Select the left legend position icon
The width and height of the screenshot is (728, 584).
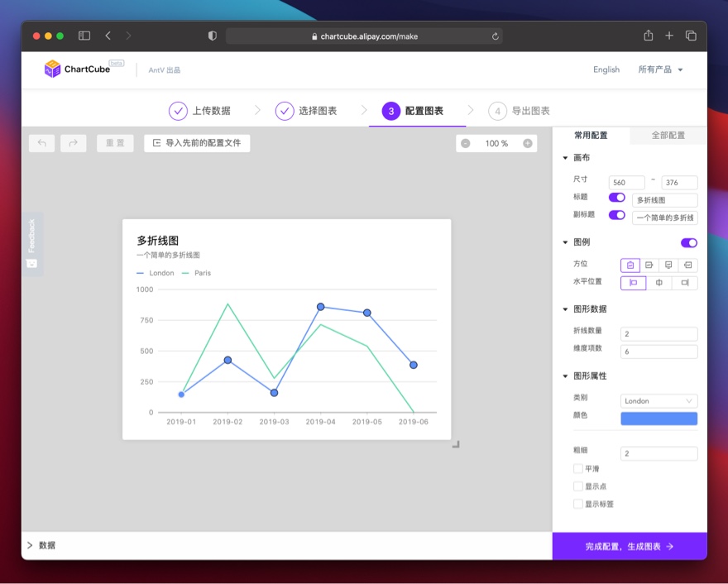click(x=687, y=265)
